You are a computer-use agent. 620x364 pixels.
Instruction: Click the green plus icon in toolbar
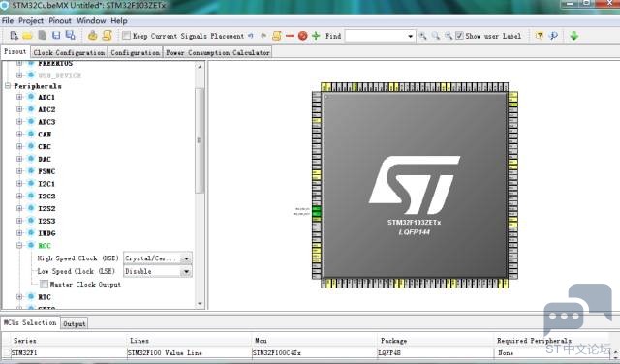pos(316,36)
